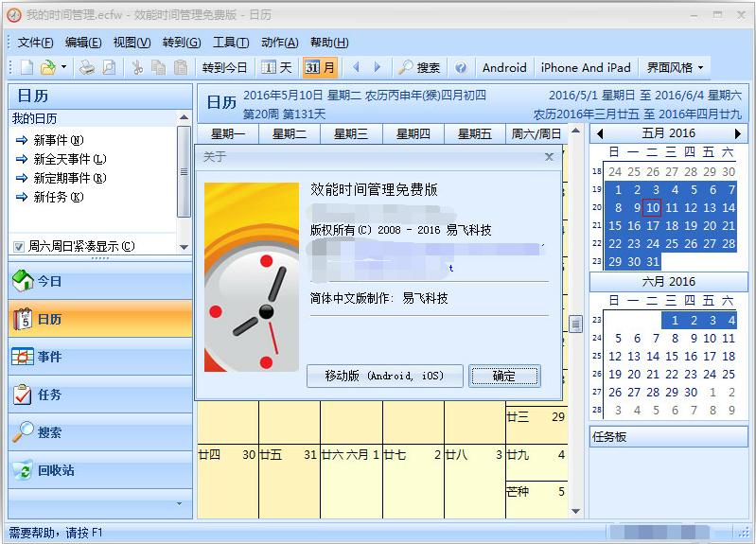Click the new document toolbar icon

(27, 67)
